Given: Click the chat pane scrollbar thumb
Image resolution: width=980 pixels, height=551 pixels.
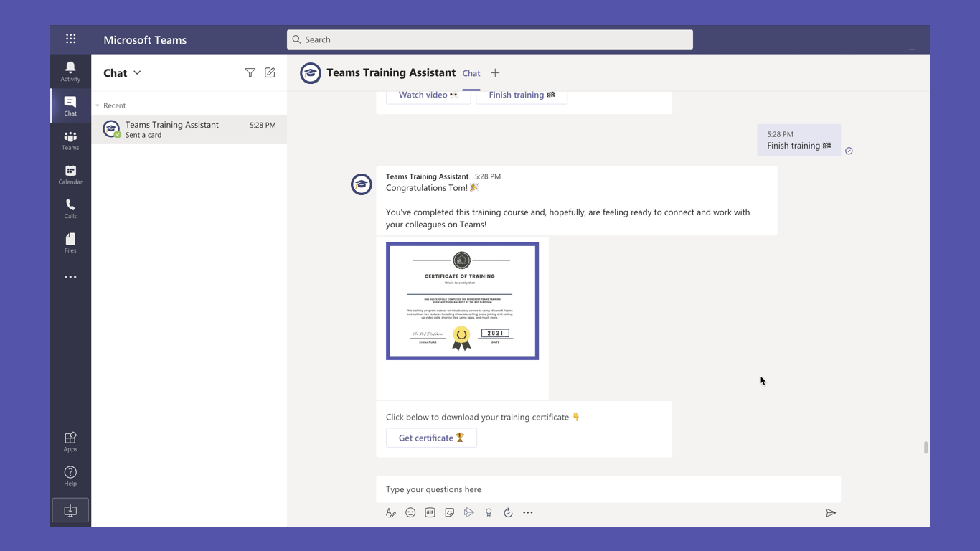Looking at the screenshot, I should coord(925,448).
